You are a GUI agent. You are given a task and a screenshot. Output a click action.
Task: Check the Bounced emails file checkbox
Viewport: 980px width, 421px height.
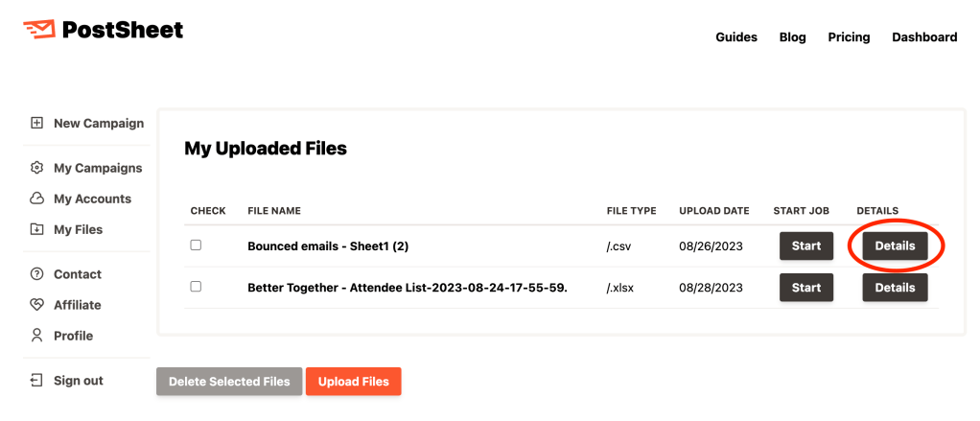pyautogui.click(x=196, y=246)
